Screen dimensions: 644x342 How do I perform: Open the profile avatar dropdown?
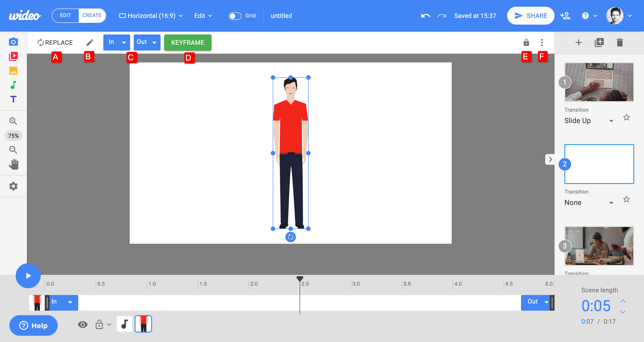point(619,16)
